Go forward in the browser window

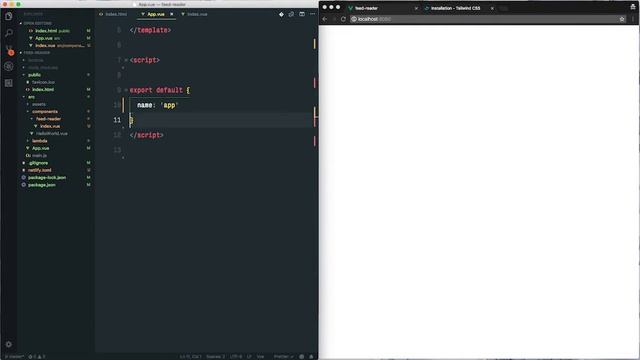point(334,19)
